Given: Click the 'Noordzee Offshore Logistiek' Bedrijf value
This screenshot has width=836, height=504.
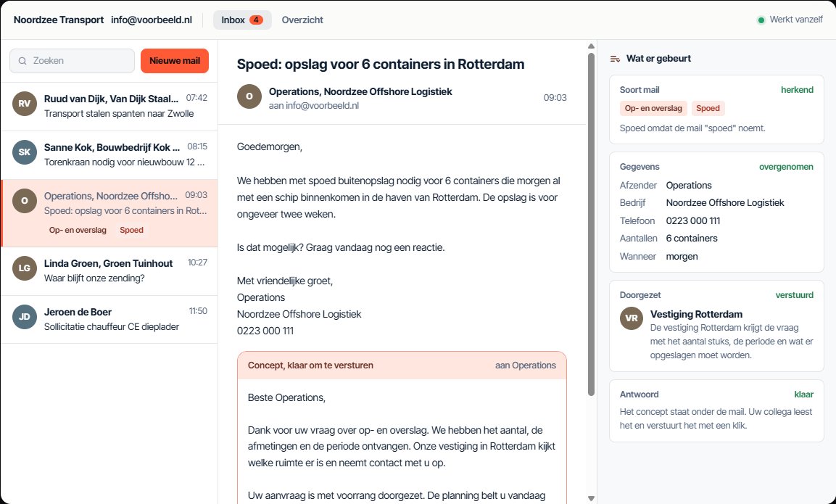Looking at the screenshot, I should 725,202.
